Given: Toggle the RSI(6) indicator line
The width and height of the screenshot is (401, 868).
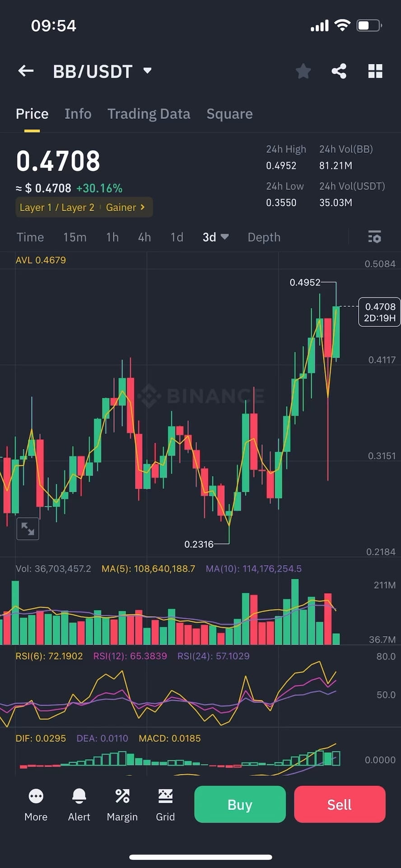Looking at the screenshot, I should point(49,656).
